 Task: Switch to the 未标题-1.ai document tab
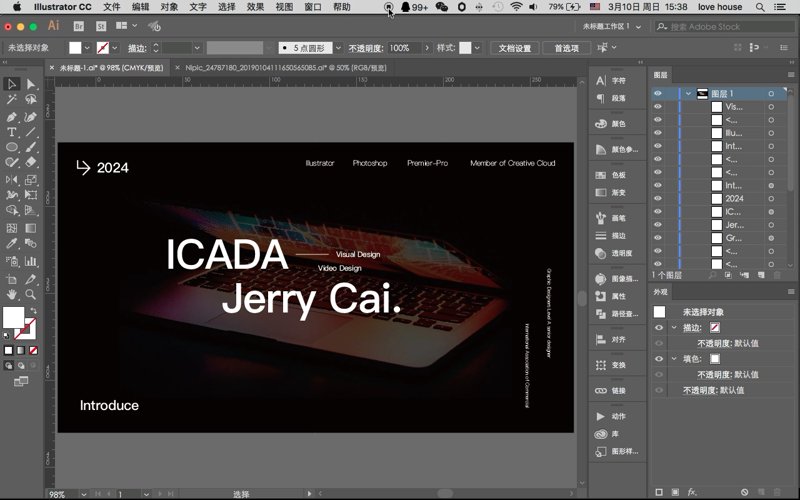[x=111, y=67]
